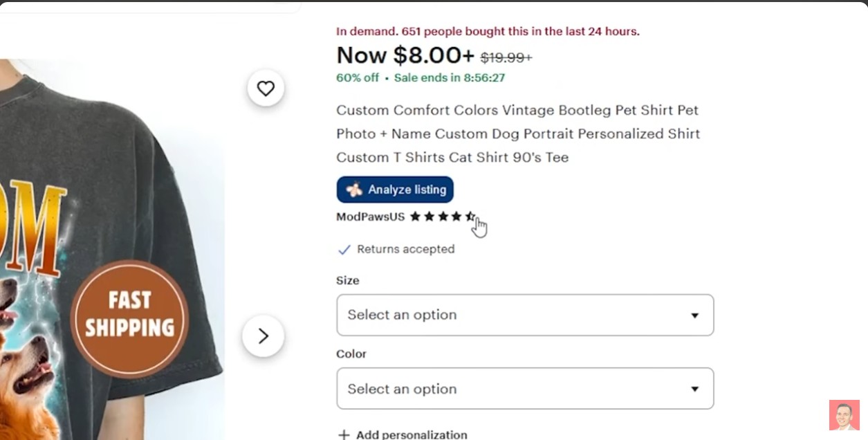This screenshot has height=440, width=868.
Task: Click the presenter avatar thumbnail
Action: (x=844, y=415)
